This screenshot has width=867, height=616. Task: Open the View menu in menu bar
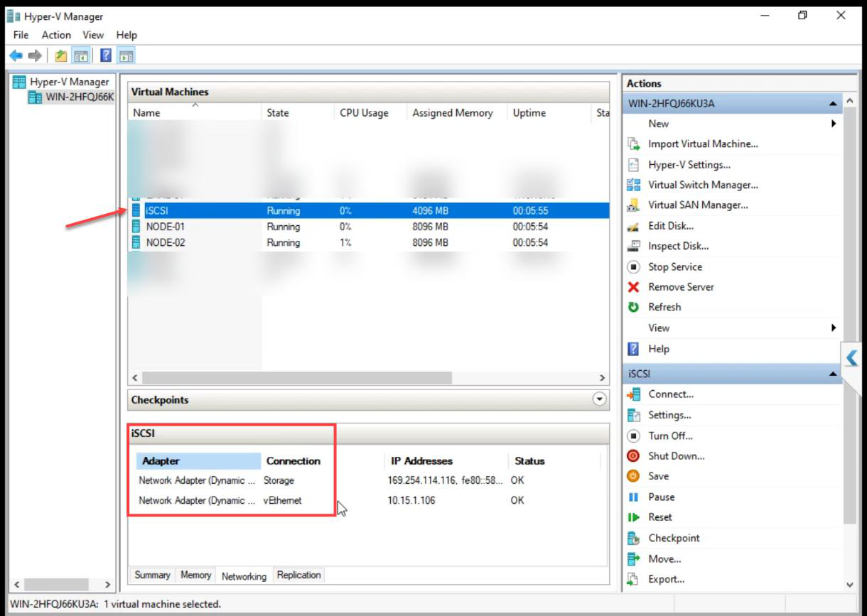point(93,35)
